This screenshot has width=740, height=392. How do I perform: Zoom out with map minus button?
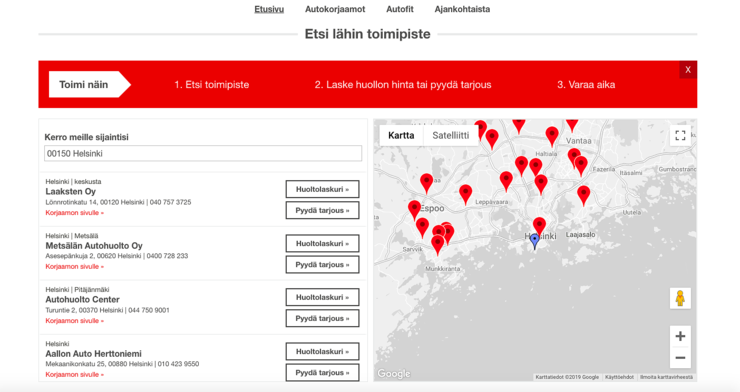(x=680, y=358)
